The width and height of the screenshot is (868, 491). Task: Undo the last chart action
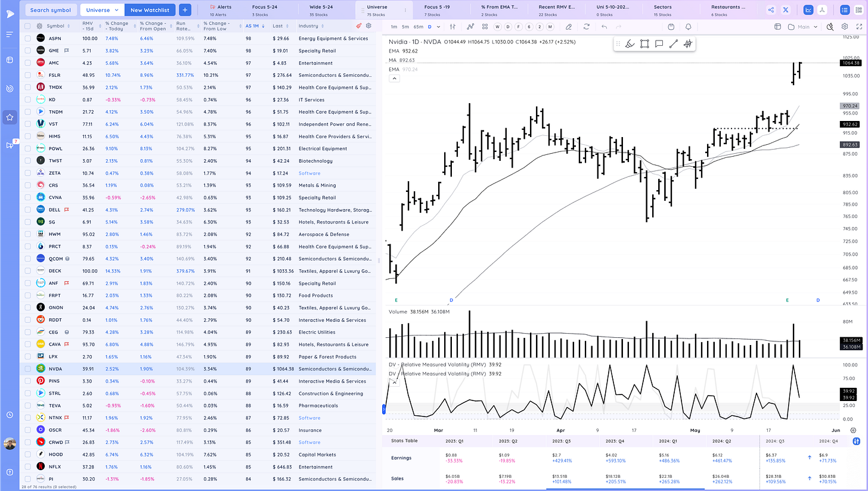pos(604,27)
